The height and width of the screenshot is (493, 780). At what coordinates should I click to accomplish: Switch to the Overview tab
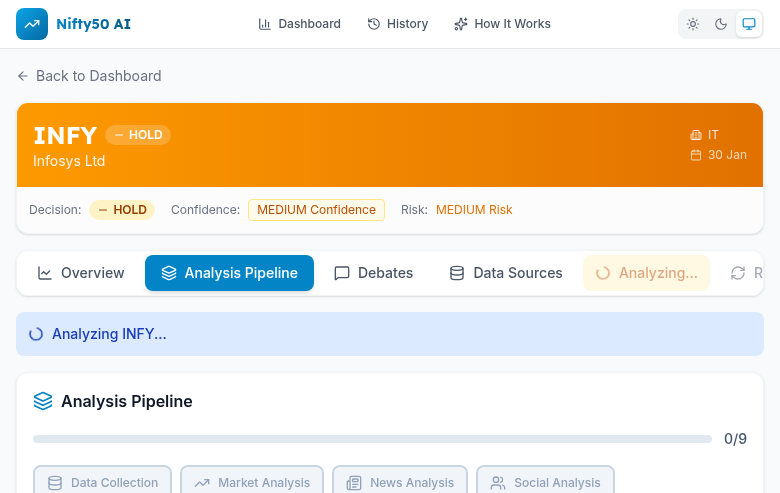tap(81, 273)
